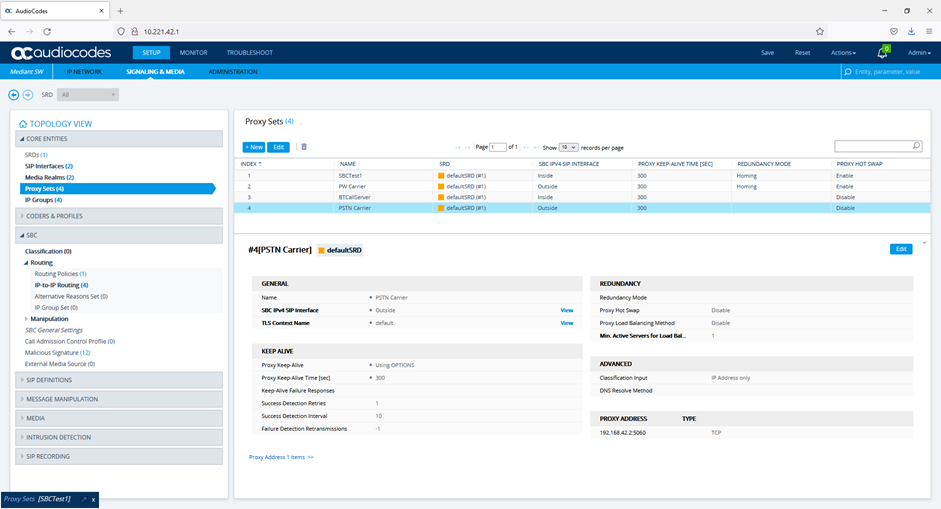Open the SRD filter dropdown
Image resolution: width=941 pixels, height=509 pixels.
88,95
